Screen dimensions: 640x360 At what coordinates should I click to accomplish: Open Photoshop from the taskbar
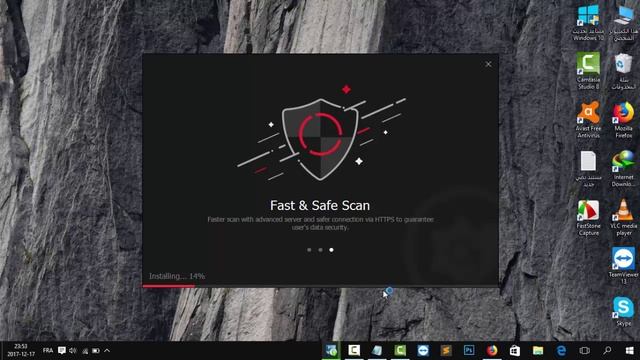point(469,351)
